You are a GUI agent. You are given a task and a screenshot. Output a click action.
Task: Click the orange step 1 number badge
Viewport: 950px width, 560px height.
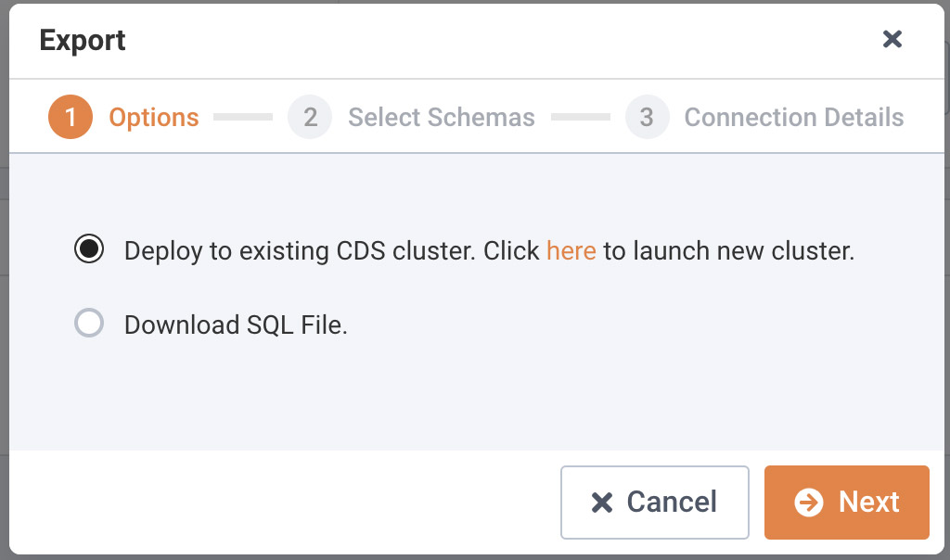point(71,118)
